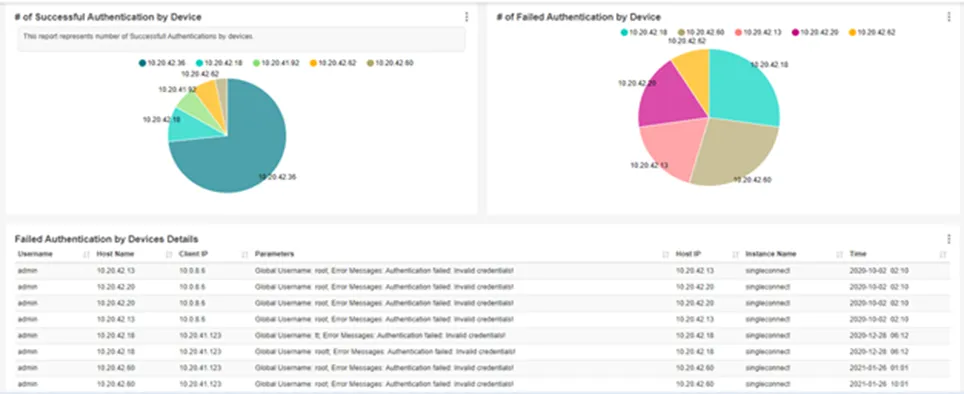The width and height of the screenshot is (964, 394).
Task: Open Failed Authentication Details table kebab menu
Action: [949, 238]
